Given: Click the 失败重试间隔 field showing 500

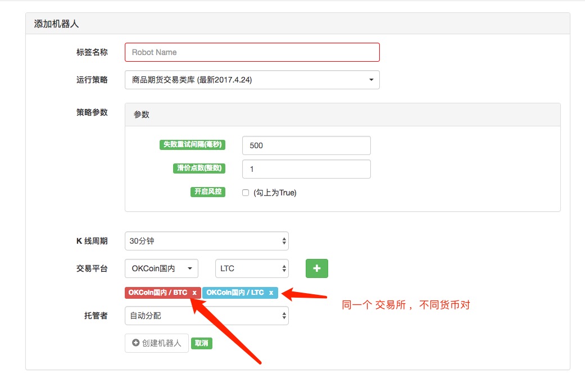Looking at the screenshot, I should 306,145.
